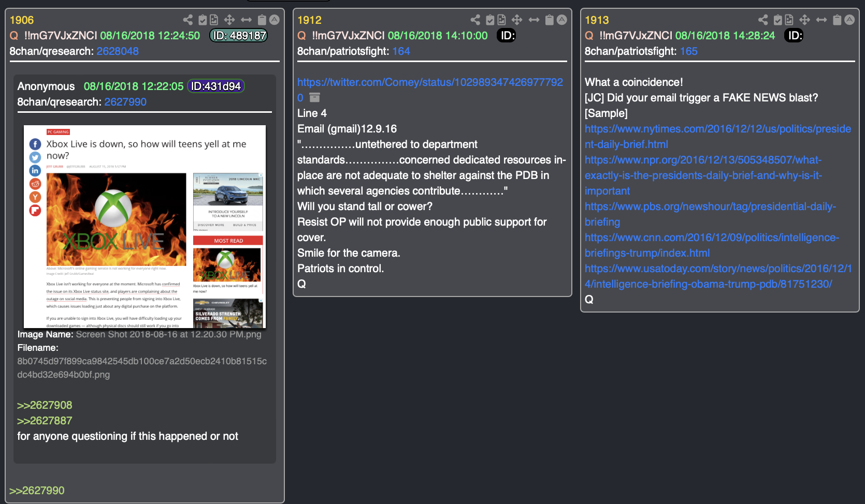This screenshot has height=504, width=865.
Task: Open 8chan/qresearch post link 2628048
Action: click(x=118, y=51)
